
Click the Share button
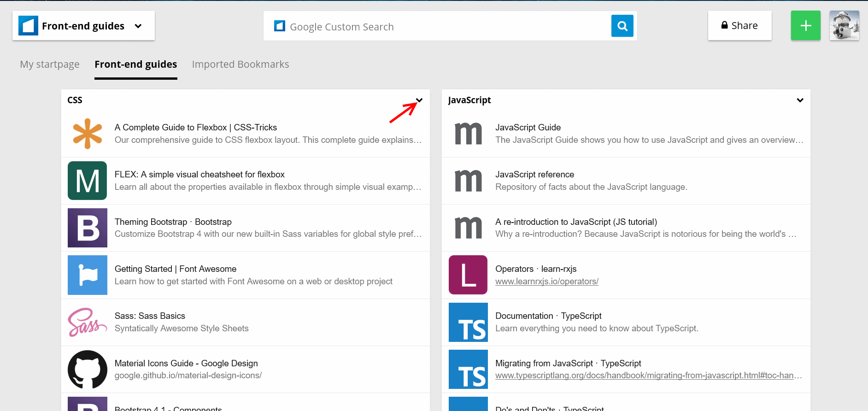(x=740, y=25)
